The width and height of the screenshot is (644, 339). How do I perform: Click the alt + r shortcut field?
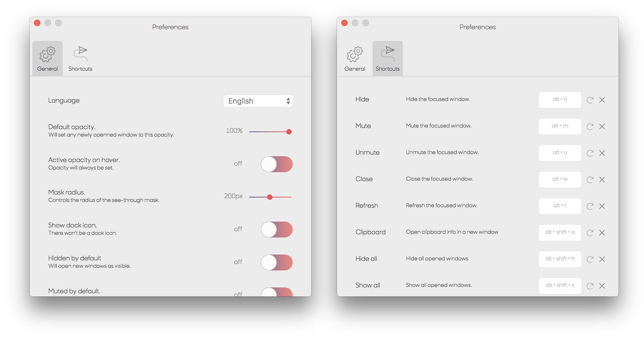point(560,206)
